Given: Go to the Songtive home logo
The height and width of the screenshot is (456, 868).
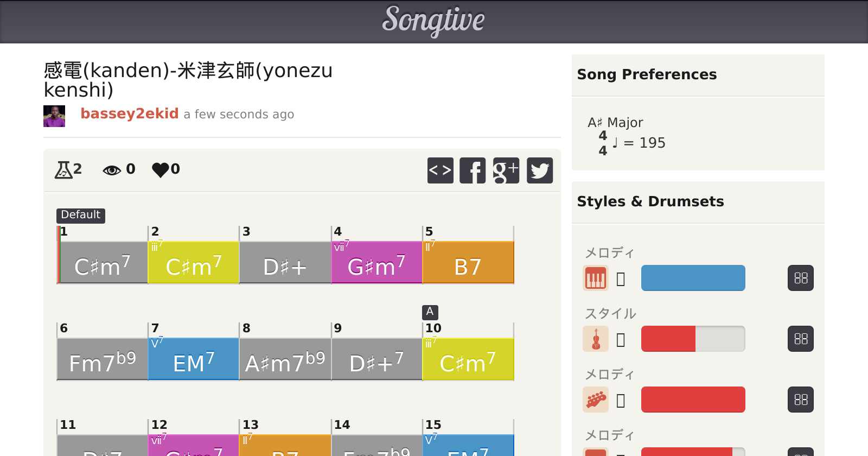Looking at the screenshot, I should pos(433,21).
